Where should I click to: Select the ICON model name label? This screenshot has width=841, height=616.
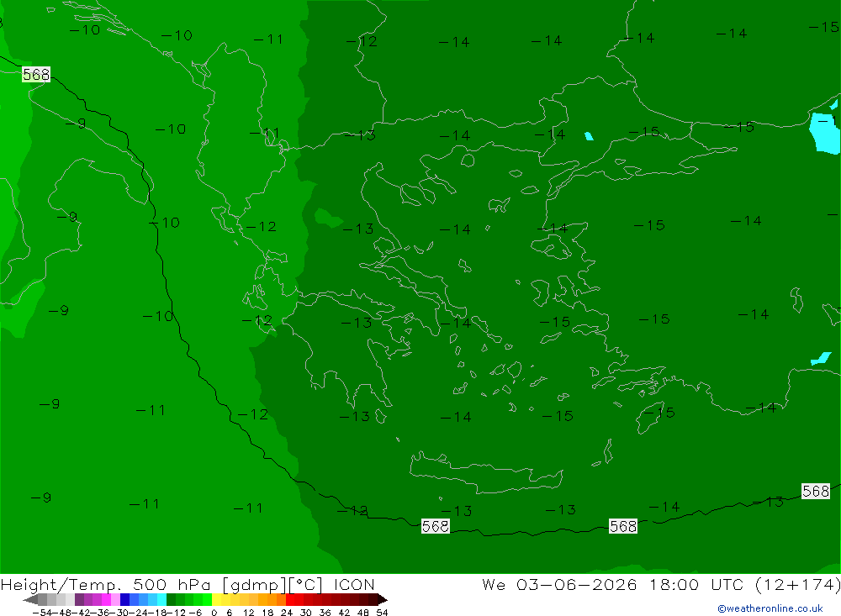(354, 584)
